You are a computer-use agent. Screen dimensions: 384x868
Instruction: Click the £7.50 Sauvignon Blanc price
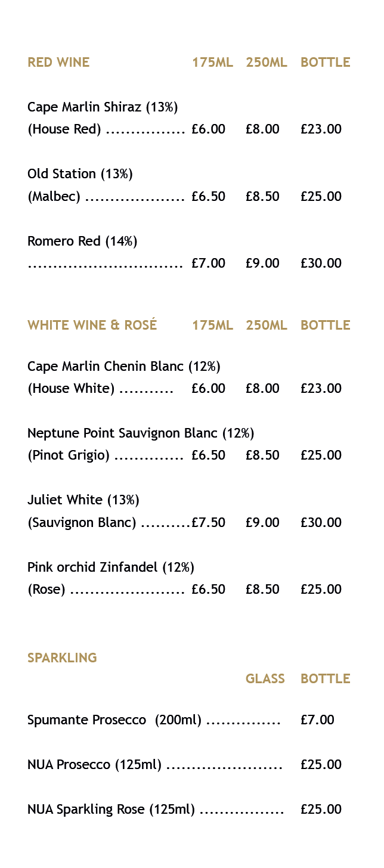tap(208, 522)
